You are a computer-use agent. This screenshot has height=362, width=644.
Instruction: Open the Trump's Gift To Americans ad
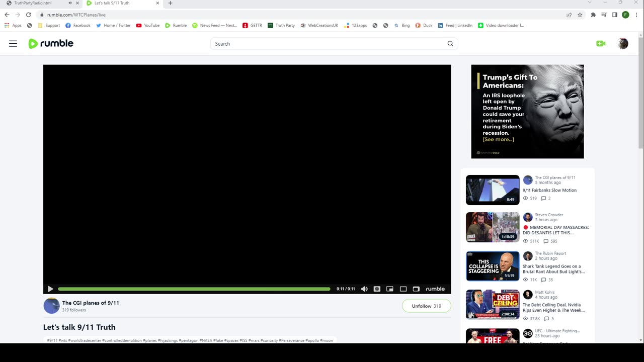coord(527,112)
